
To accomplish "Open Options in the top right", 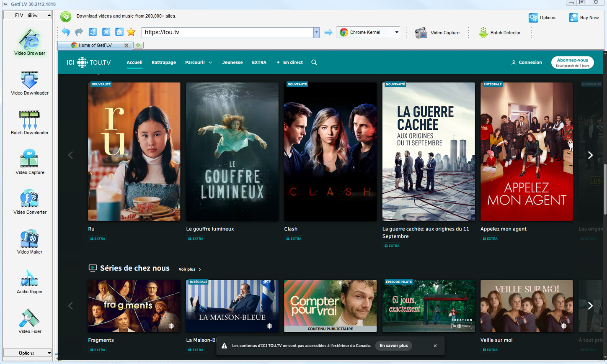I will 542,18.
